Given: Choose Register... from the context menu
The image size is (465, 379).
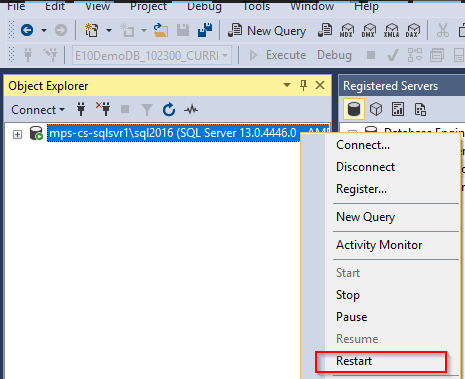Looking at the screenshot, I should pyautogui.click(x=361, y=189).
